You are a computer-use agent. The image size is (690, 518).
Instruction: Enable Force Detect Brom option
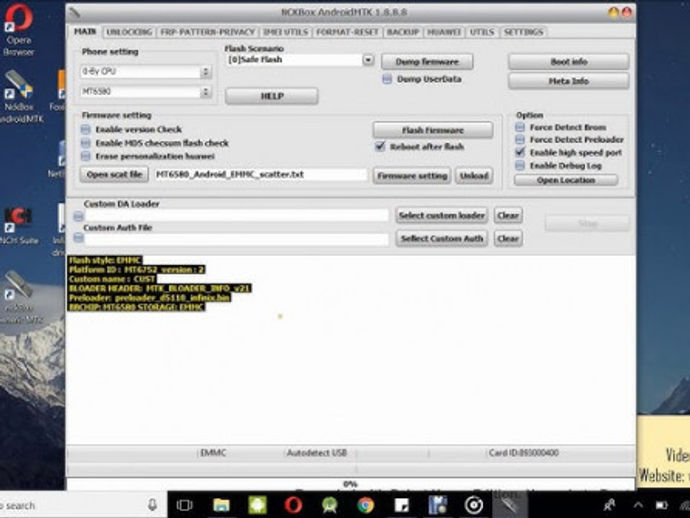click(520, 127)
